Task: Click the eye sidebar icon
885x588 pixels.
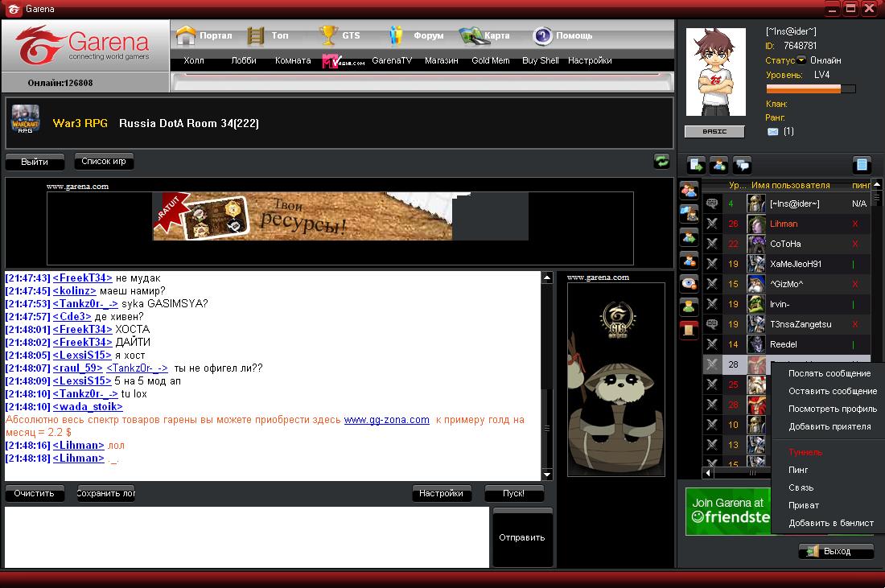Action: (x=689, y=283)
